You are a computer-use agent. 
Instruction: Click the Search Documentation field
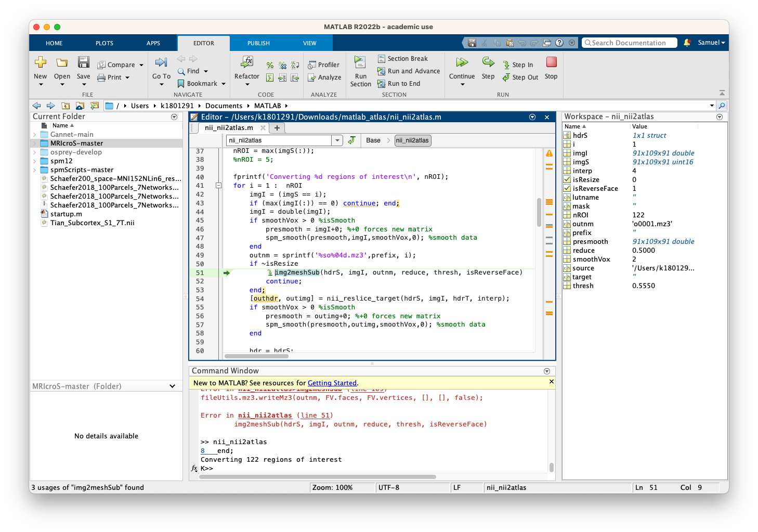(x=629, y=43)
